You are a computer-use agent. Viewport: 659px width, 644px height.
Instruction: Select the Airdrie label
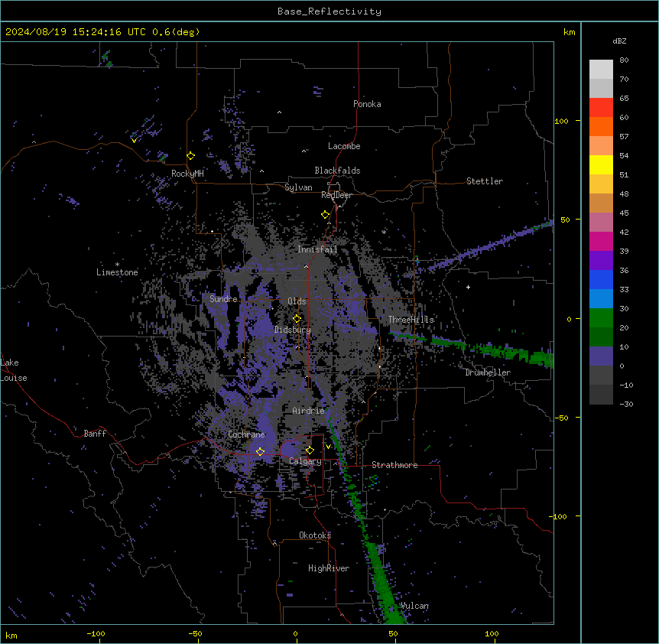pos(308,411)
